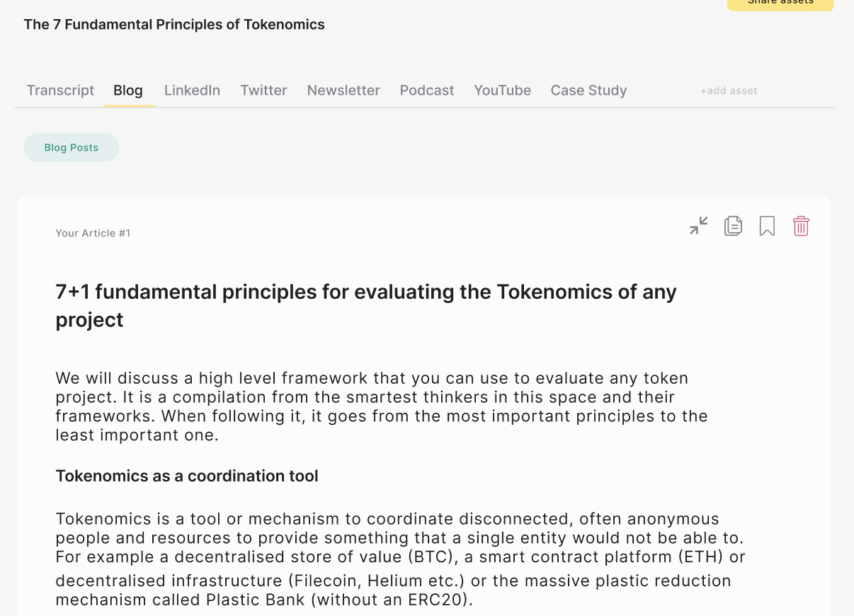
Task: Click the +add asset link
Action: click(x=729, y=91)
